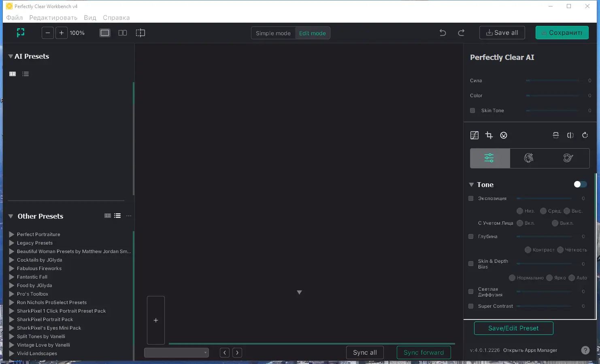Screen dimensions: 600x364
Task: Zoom out with the minus button
Action: click(x=48, y=33)
